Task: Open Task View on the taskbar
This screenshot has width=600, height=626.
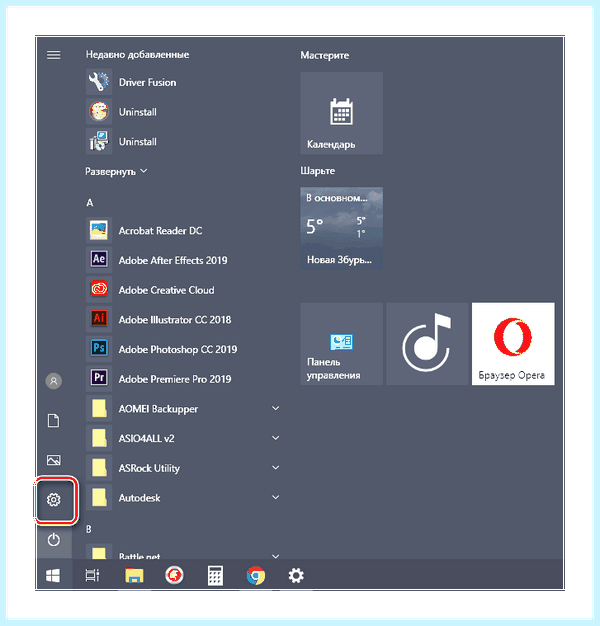Action: (93, 575)
